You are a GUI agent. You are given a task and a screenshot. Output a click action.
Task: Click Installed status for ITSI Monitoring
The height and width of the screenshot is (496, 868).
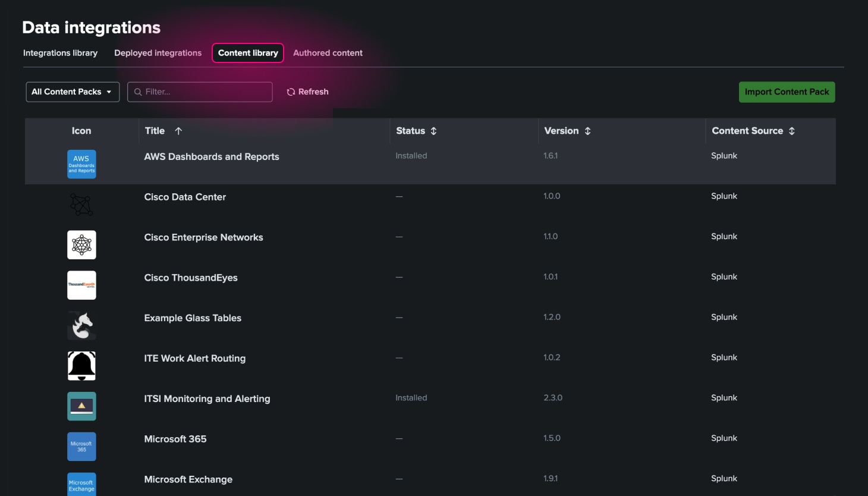click(x=411, y=398)
